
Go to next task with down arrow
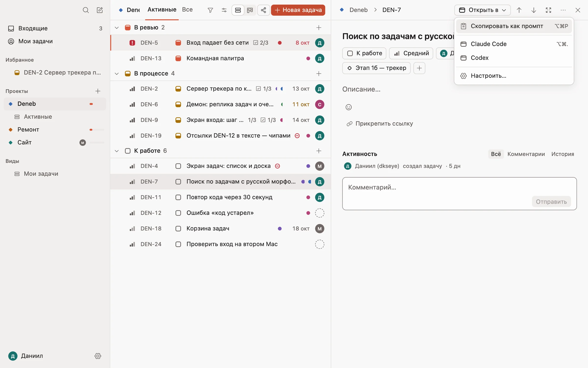pos(534,10)
